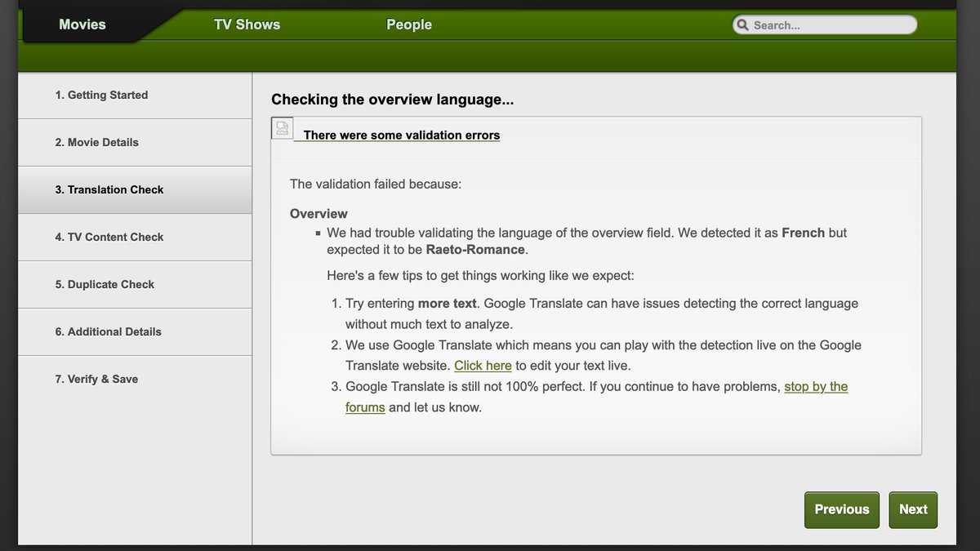980x551 pixels.
Task: Open 'There were some validation errors' heading
Action: tap(402, 136)
